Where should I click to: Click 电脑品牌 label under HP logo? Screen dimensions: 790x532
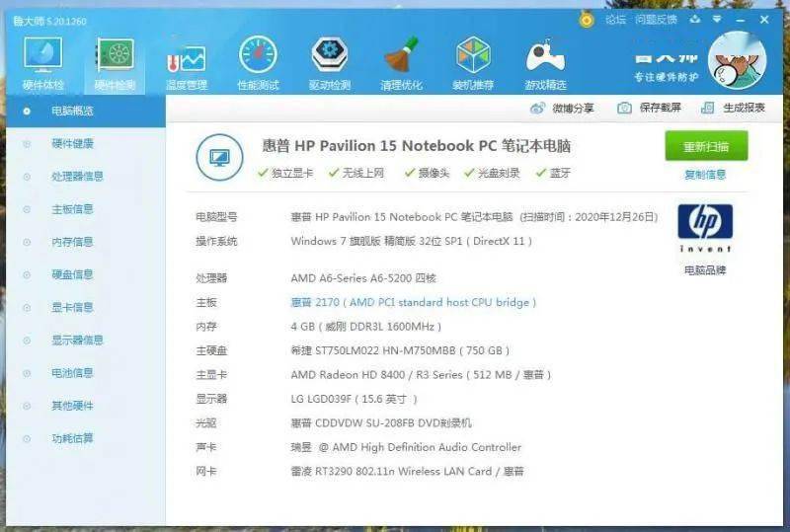705,270
